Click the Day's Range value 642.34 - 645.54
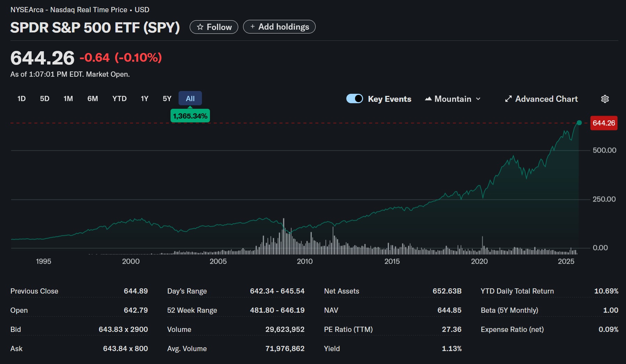 277,291
